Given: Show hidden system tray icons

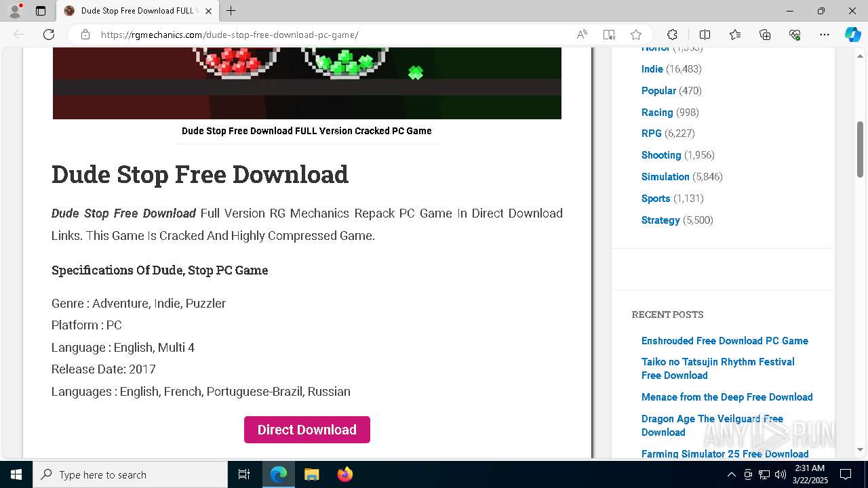Looking at the screenshot, I should click(731, 474).
